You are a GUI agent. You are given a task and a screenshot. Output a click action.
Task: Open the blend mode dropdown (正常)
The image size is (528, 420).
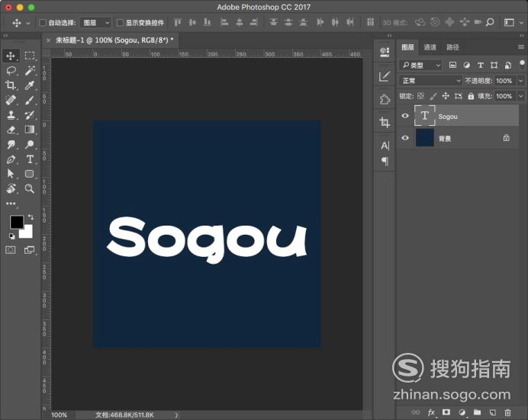(430, 81)
